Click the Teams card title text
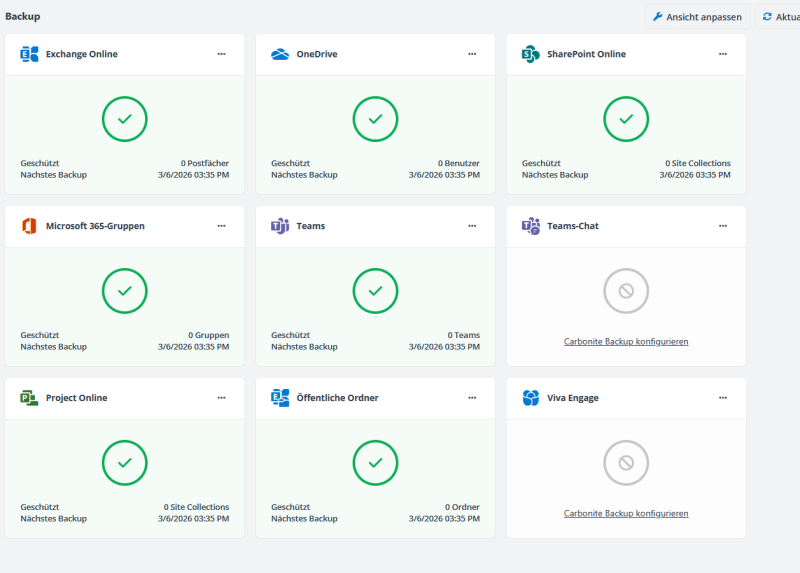The image size is (800, 573). 311,226
